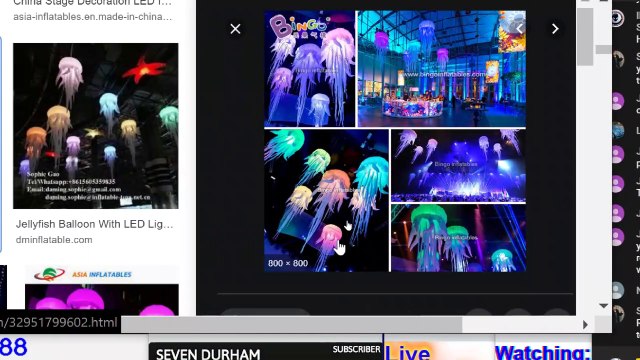Go to next image with right chevron
Viewport: 640px width, 360px height.
[x=555, y=29]
